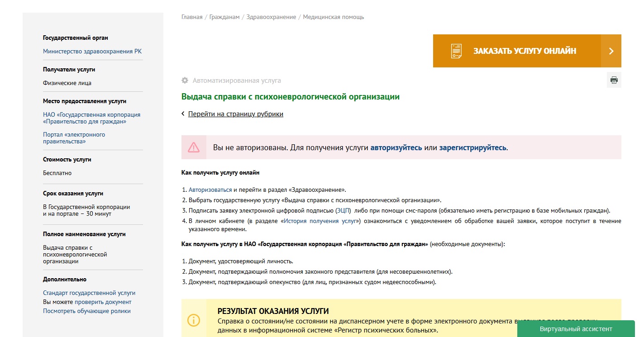The width and height of the screenshot is (644, 337).
Task: Click Стоимость услуги heading
Action: point(67,160)
